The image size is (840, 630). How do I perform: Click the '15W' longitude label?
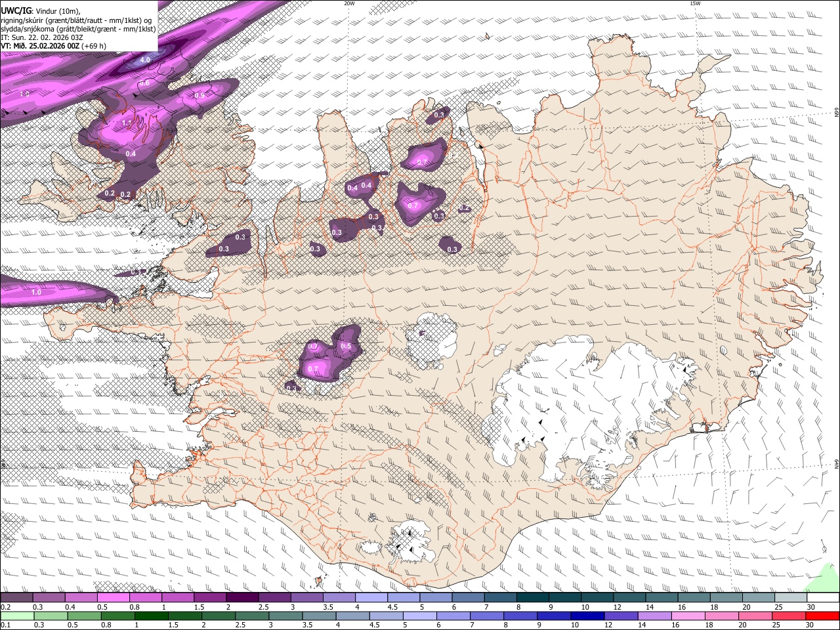(x=695, y=3)
